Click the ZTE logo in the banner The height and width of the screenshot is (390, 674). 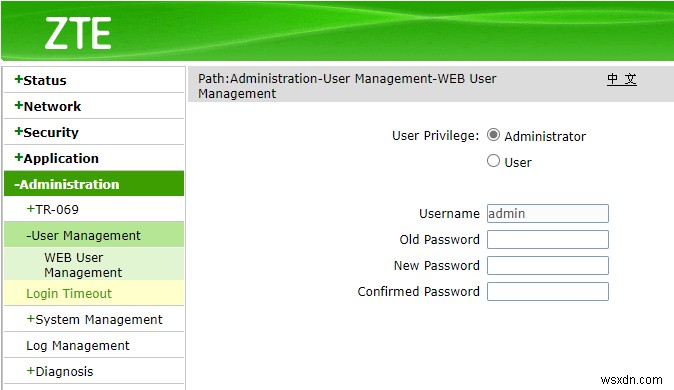tap(78, 33)
